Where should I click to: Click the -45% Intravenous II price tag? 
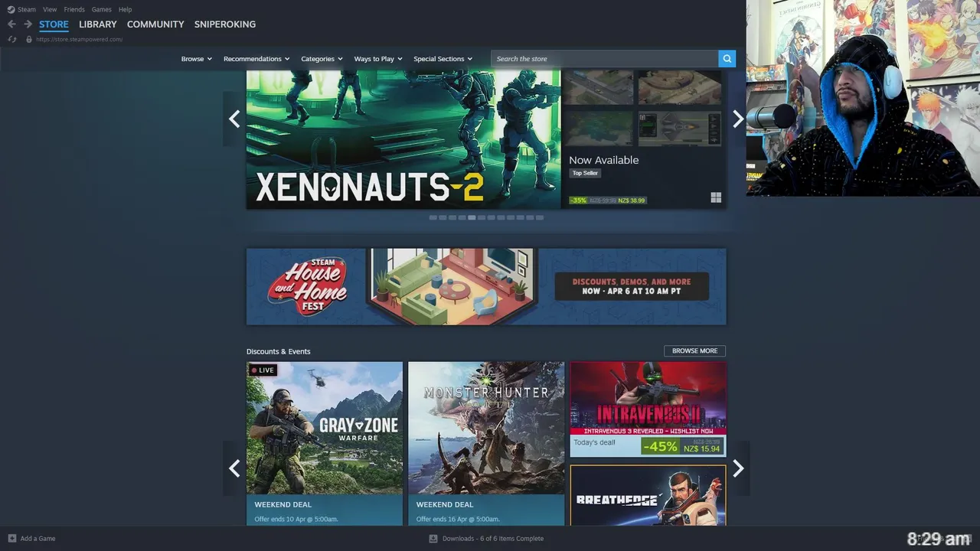[683, 446]
